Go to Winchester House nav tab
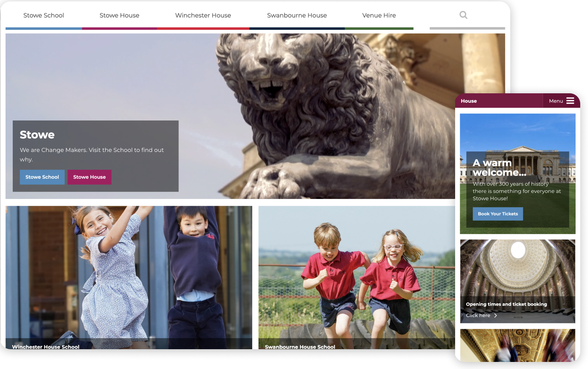This screenshot has width=588, height=369. click(203, 15)
